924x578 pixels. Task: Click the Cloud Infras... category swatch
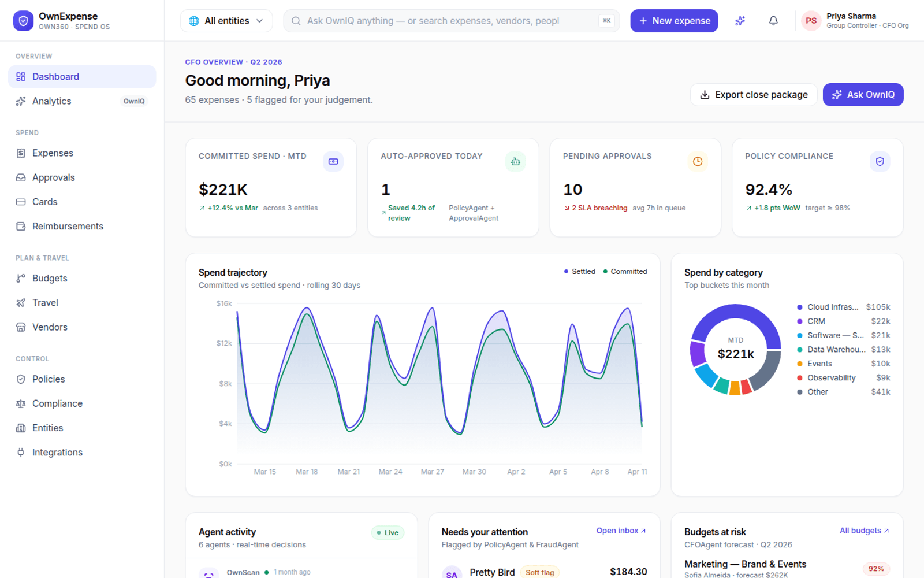[x=800, y=307]
